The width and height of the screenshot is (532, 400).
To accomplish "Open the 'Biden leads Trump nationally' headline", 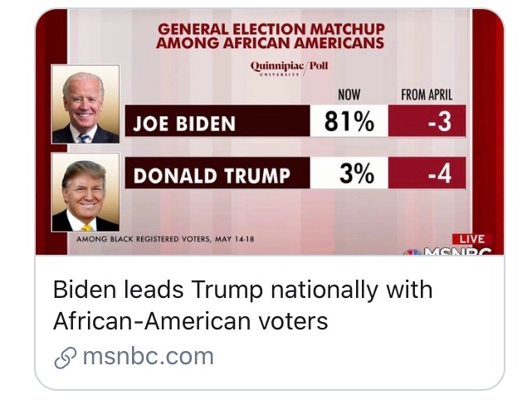I will [x=242, y=290].
